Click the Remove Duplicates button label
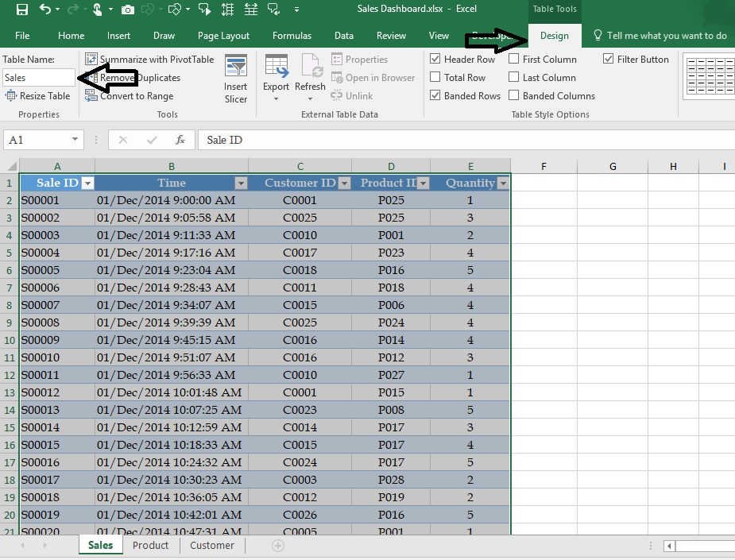 click(x=140, y=78)
